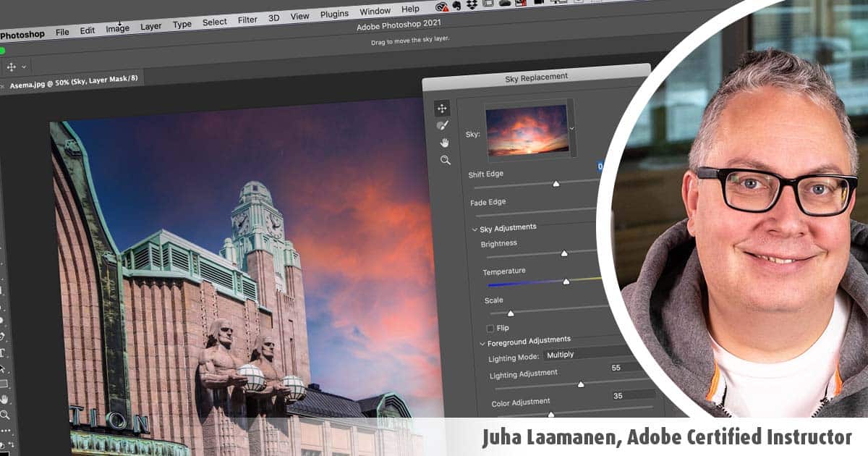Collapse the Sky Adjustments section
The image size is (868, 456).
click(475, 229)
